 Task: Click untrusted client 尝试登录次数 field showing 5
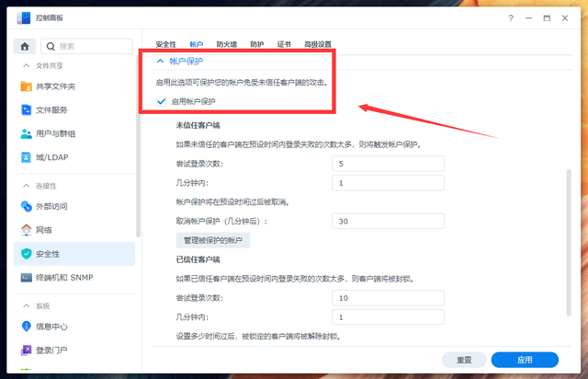tap(388, 164)
